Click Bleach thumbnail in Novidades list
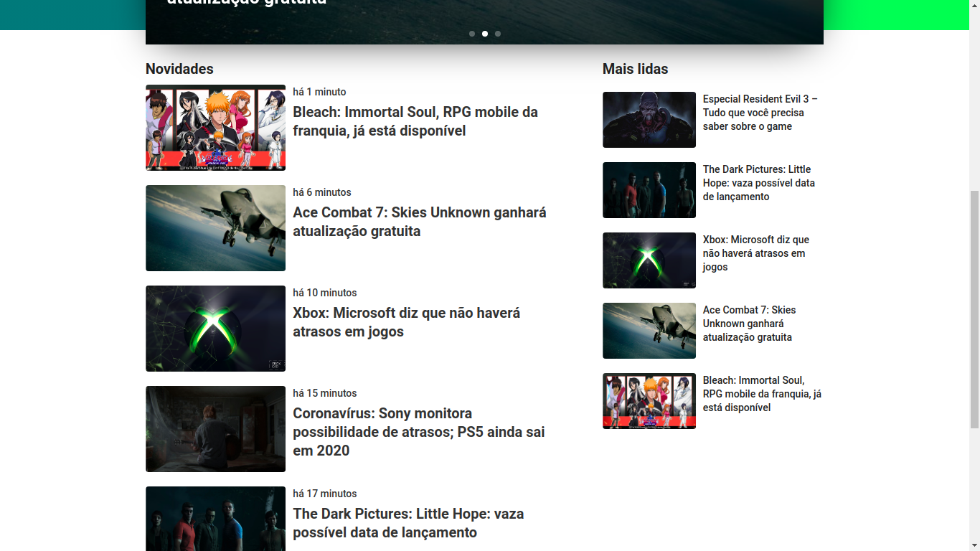The image size is (980, 551). [215, 128]
